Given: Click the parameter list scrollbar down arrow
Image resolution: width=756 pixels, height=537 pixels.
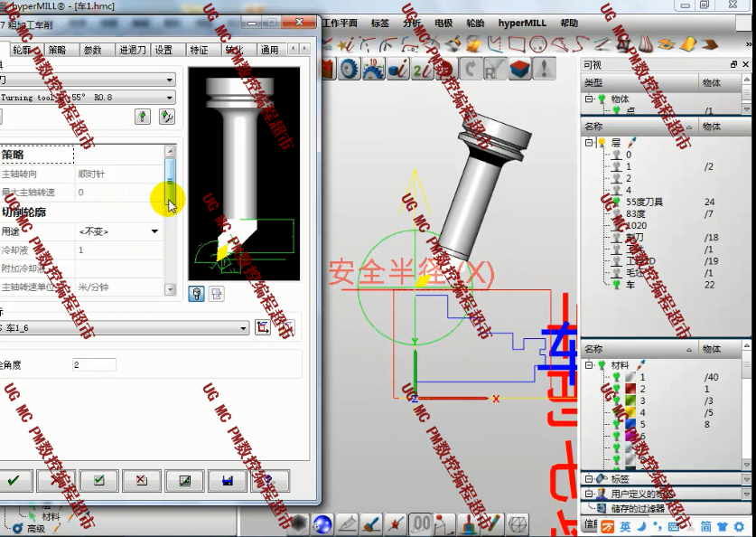Looking at the screenshot, I should 170,289.
